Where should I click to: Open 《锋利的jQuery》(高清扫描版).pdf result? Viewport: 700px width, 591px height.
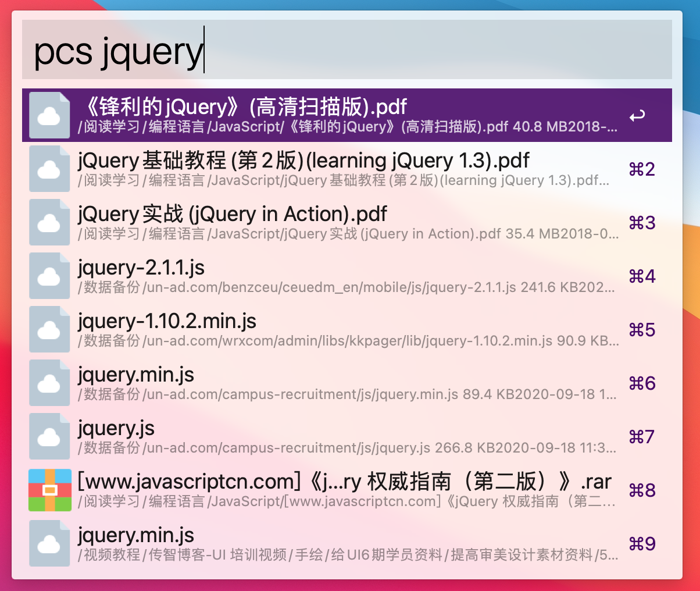347,115
